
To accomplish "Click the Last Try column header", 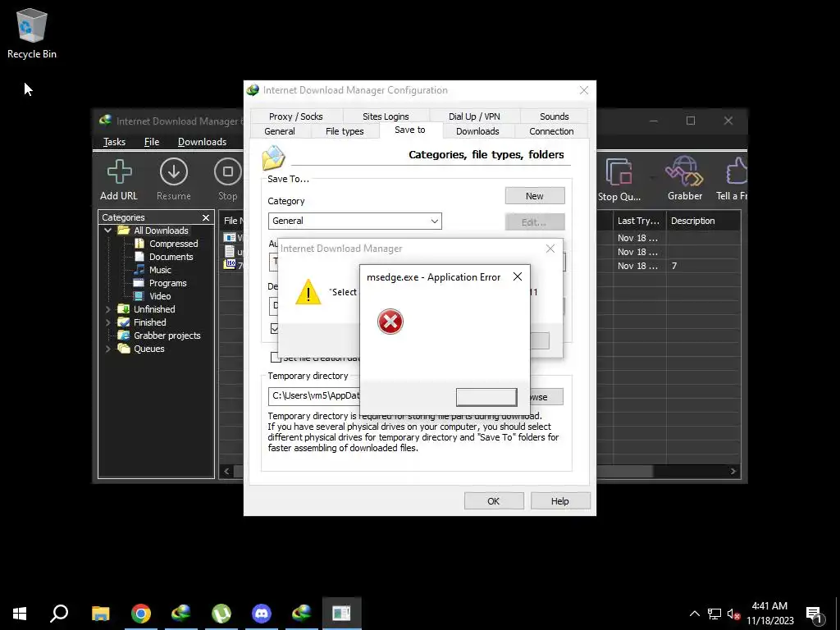I will pyautogui.click(x=638, y=221).
